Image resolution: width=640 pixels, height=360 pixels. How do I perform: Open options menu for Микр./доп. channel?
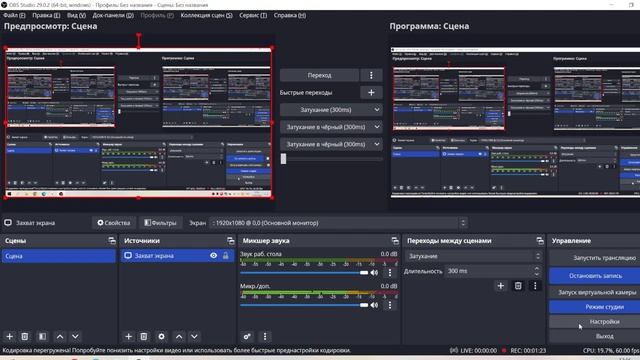[390, 305]
